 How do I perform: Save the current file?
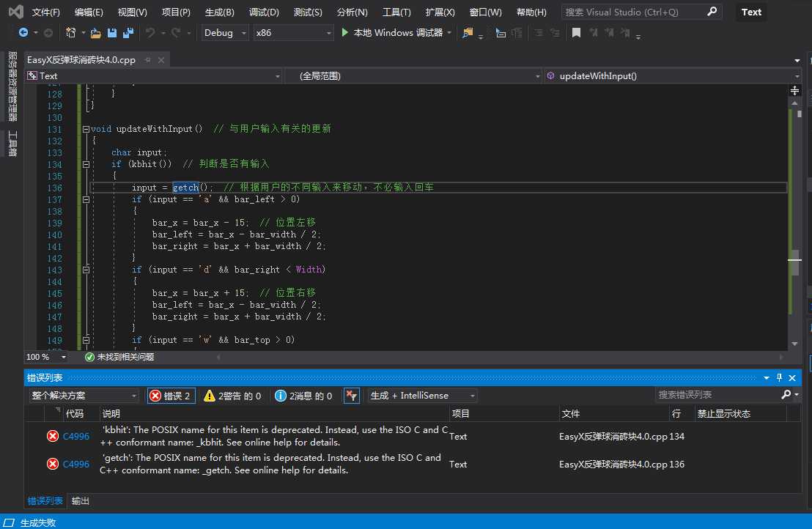tap(112, 33)
